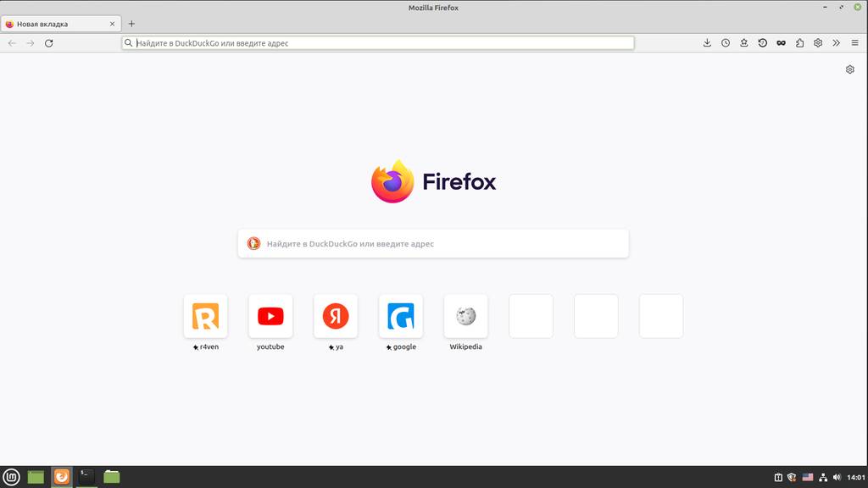The width and height of the screenshot is (868, 488).
Task: Open the Firefox hamburger application menu
Action: pyautogui.click(x=854, y=43)
